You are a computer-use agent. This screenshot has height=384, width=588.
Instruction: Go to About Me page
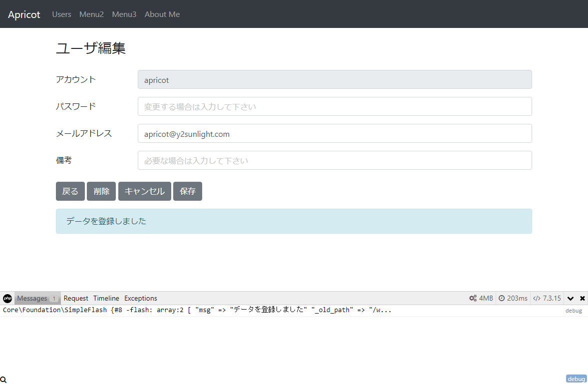[162, 14]
